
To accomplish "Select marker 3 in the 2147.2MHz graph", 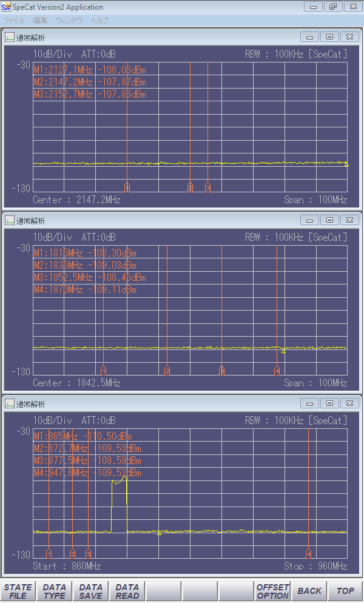I will tap(207, 187).
